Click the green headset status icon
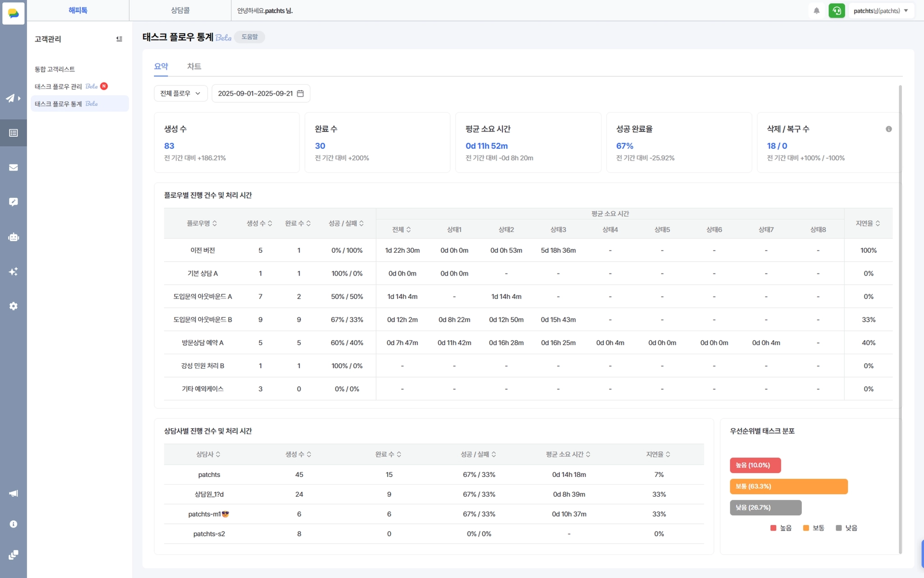Screen dimensions: 924x578 click(836, 11)
